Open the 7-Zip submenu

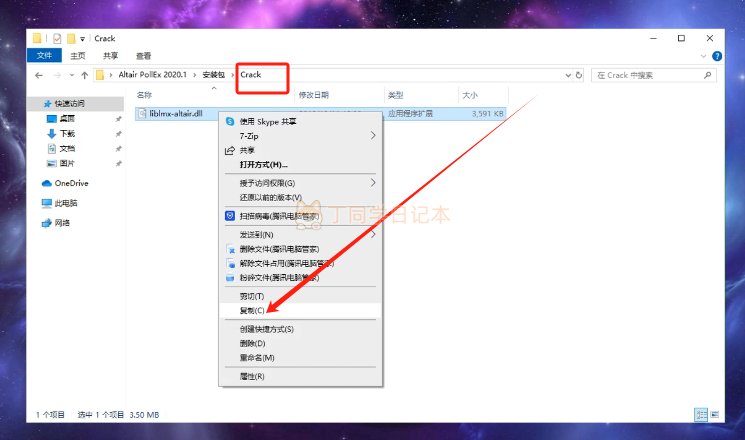point(301,136)
